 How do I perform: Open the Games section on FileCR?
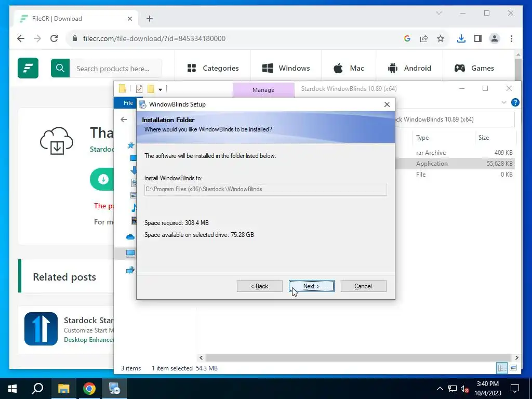tap(474, 68)
